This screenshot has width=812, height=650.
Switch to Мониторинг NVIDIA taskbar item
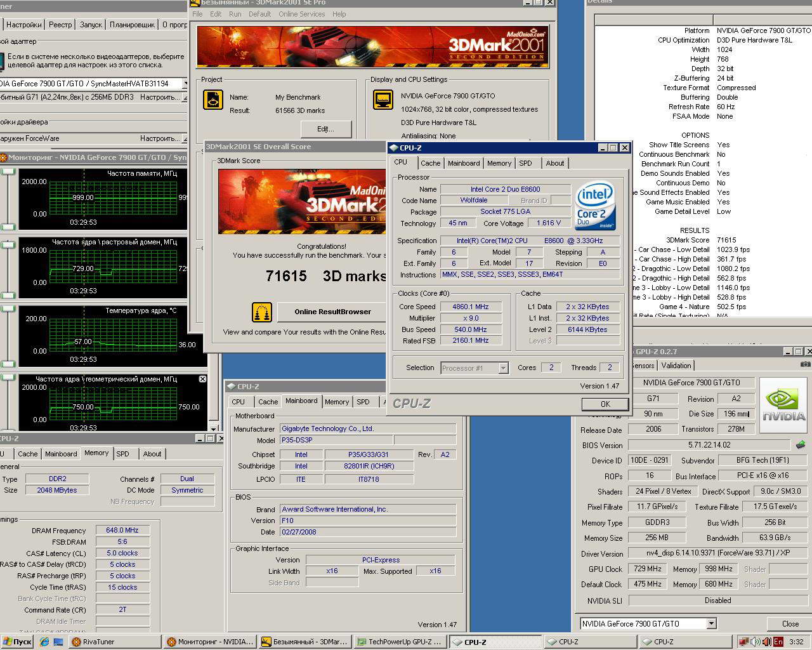click(210, 642)
